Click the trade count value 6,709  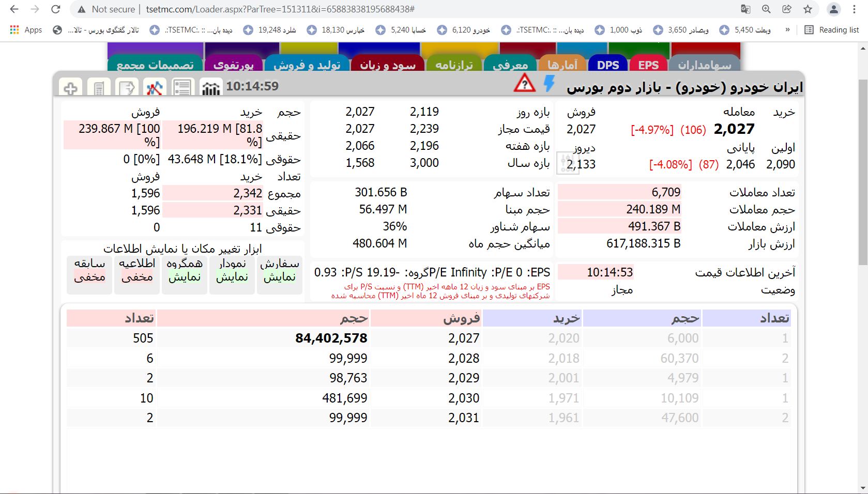(x=666, y=192)
